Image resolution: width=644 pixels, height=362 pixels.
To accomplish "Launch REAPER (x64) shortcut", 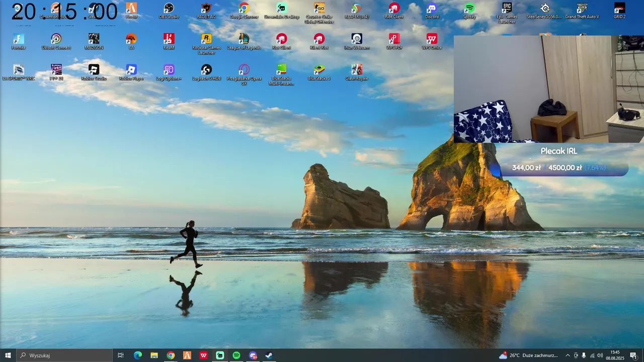I will tap(357, 11).
